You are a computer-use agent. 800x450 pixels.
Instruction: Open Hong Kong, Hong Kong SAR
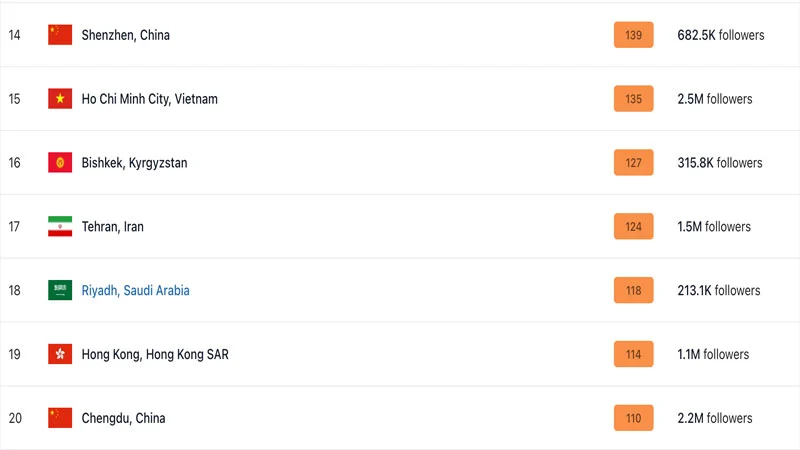pyautogui.click(x=155, y=354)
